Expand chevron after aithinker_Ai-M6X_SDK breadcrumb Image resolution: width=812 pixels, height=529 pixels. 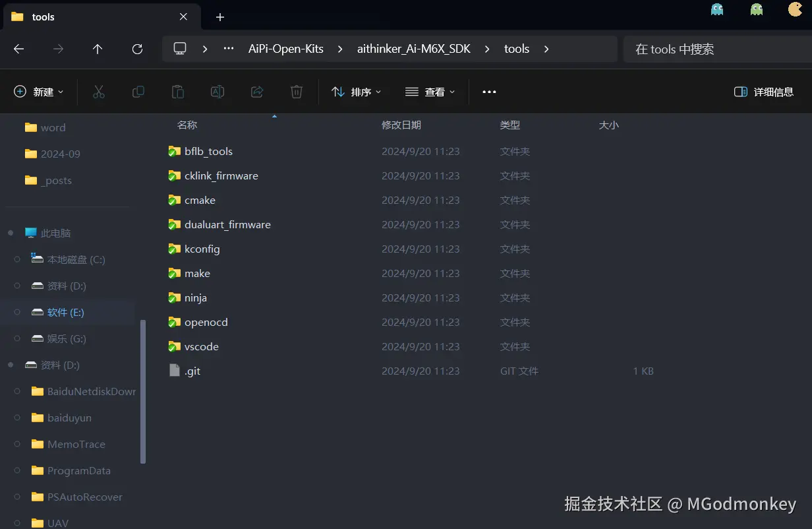(x=487, y=49)
